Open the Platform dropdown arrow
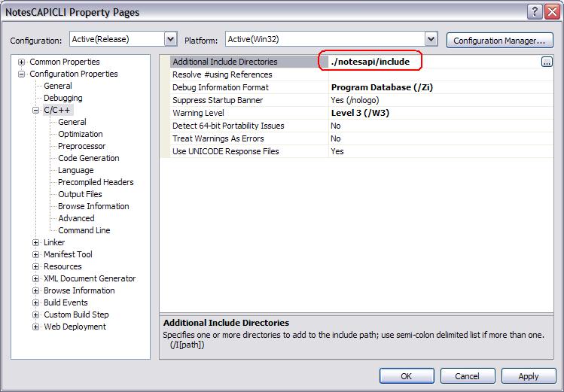The width and height of the screenshot is (564, 392). coord(431,39)
